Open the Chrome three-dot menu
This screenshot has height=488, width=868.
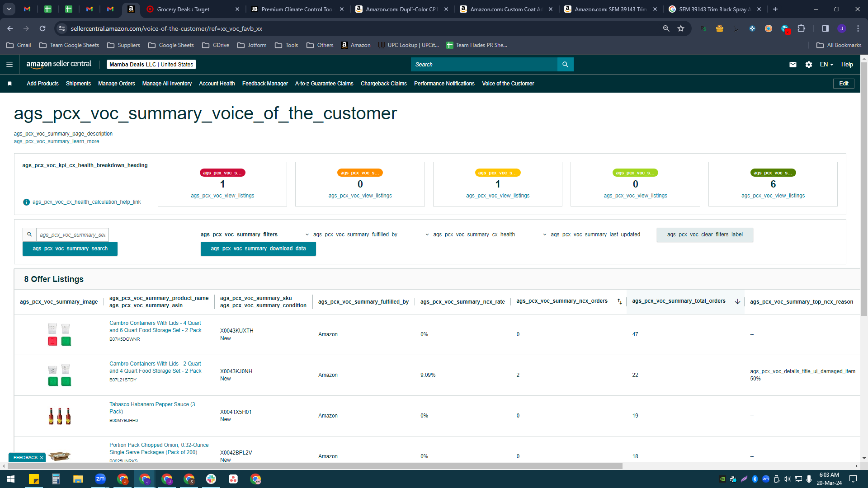pyautogui.click(x=858, y=28)
